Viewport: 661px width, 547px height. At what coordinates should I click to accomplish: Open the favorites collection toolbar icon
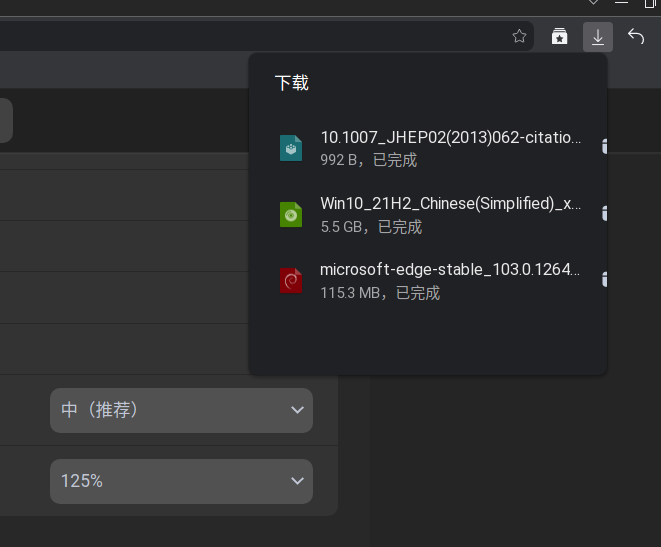point(559,37)
